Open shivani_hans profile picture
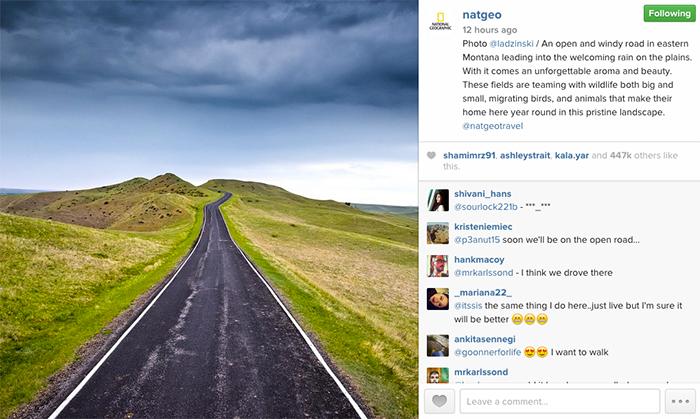This screenshot has width=700, height=419. [x=438, y=200]
